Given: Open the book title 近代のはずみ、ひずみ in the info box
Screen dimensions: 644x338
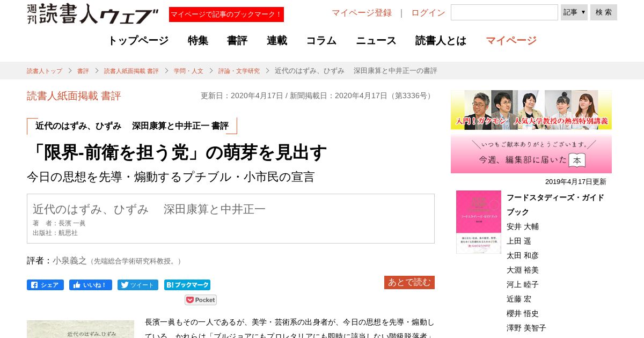Looking at the screenshot, I should 149,209.
